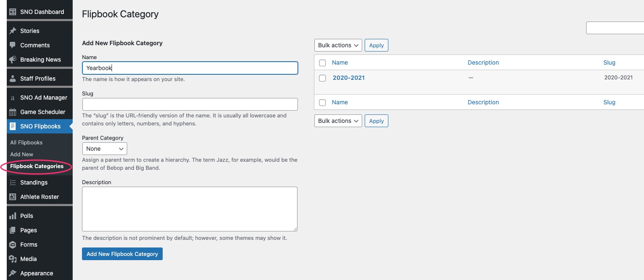This screenshot has height=280, width=644.
Task: Open the All Flipbooks submenu item
Action: pyautogui.click(x=26, y=142)
